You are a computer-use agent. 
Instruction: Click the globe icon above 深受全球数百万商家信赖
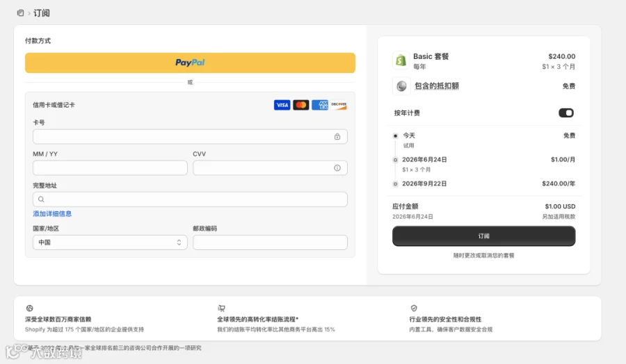coord(29,308)
